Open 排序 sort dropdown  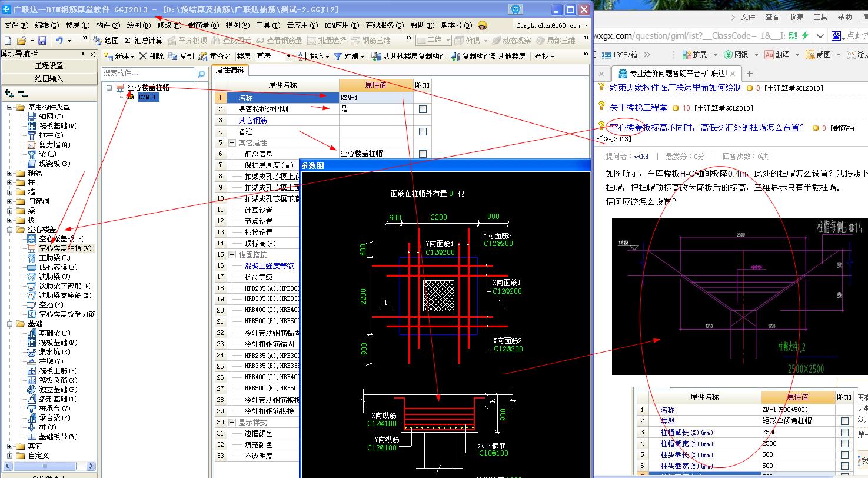[x=312, y=57]
